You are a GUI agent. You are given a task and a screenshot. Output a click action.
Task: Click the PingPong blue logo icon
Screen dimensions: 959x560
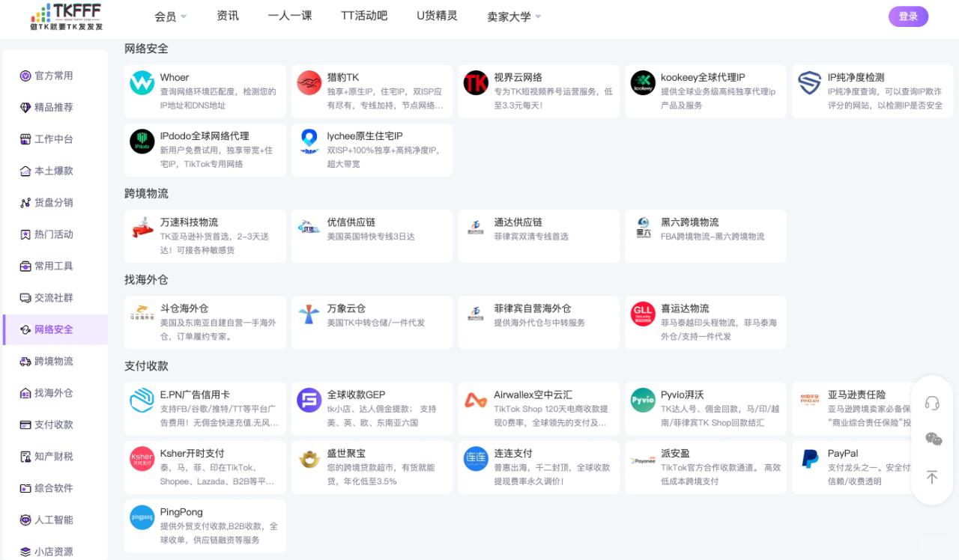tap(142, 517)
